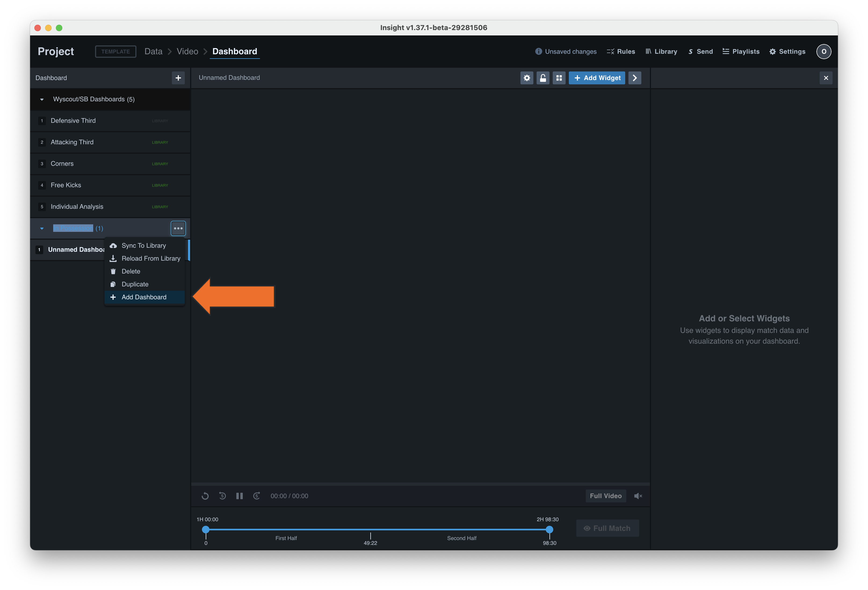Toggle the dashboard lock icon
The width and height of the screenshot is (868, 590).
click(543, 78)
